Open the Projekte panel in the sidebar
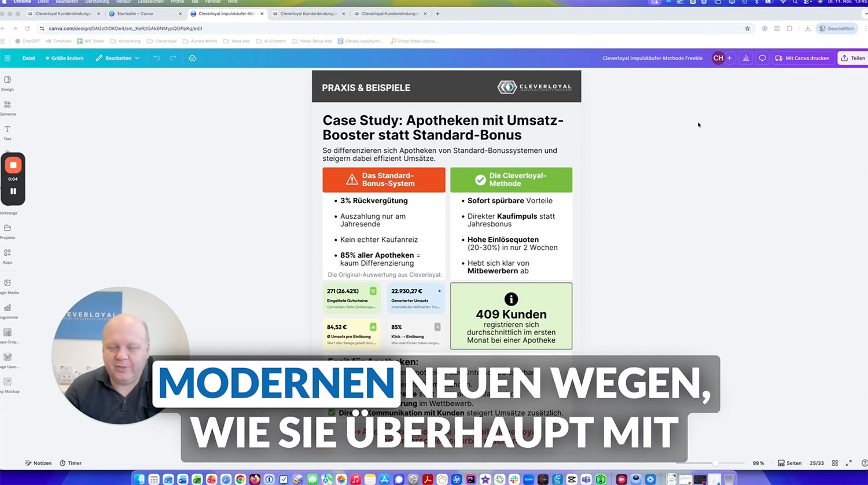 coord(8,233)
